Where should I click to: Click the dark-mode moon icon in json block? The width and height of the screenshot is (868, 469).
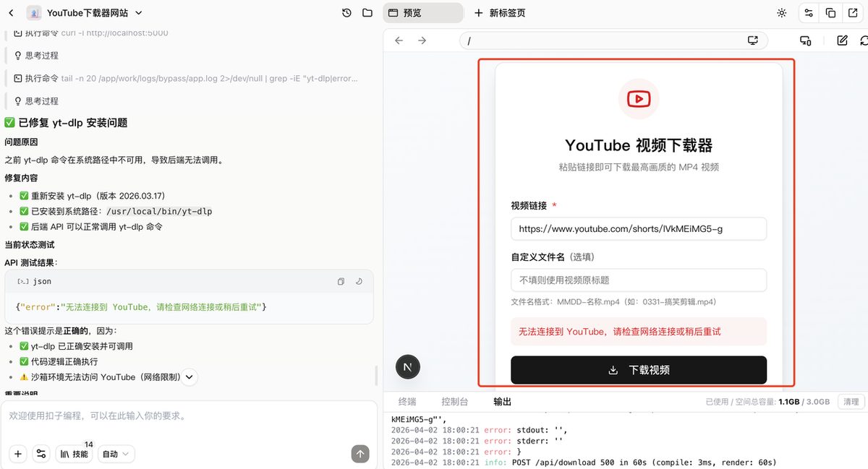[x=359, y=282]
